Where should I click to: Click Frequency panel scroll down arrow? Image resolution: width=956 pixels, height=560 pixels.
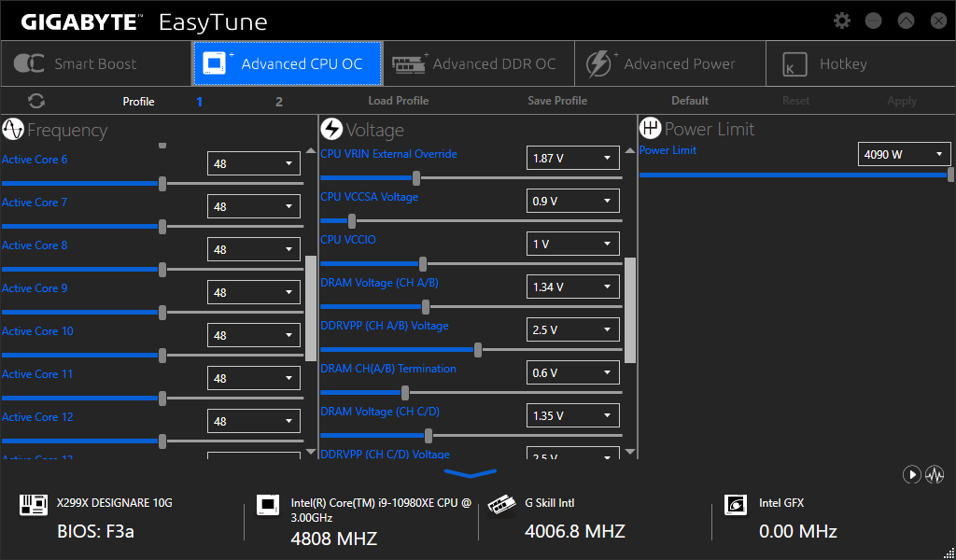pos(311,452)
